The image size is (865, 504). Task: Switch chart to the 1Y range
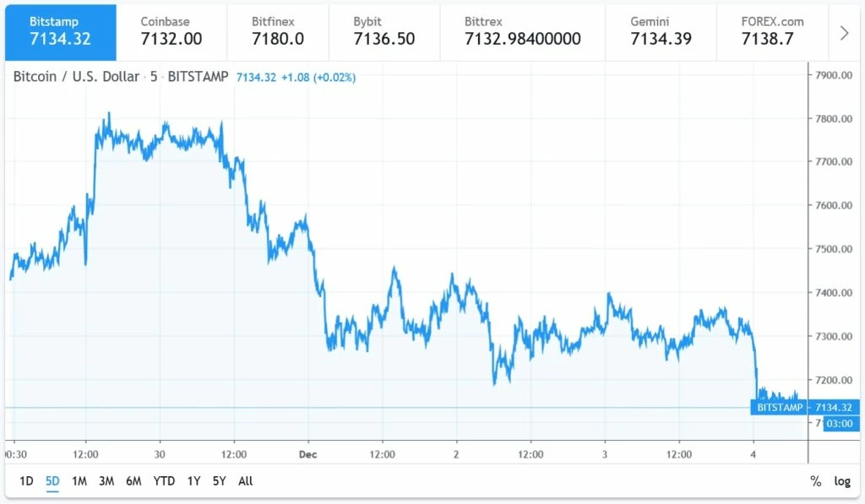click(x=193, y=481)
